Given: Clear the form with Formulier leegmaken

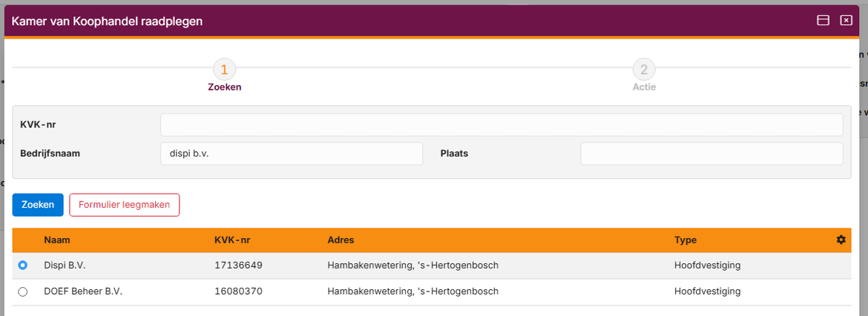Looking at the screenshot, I should point(125,205).
